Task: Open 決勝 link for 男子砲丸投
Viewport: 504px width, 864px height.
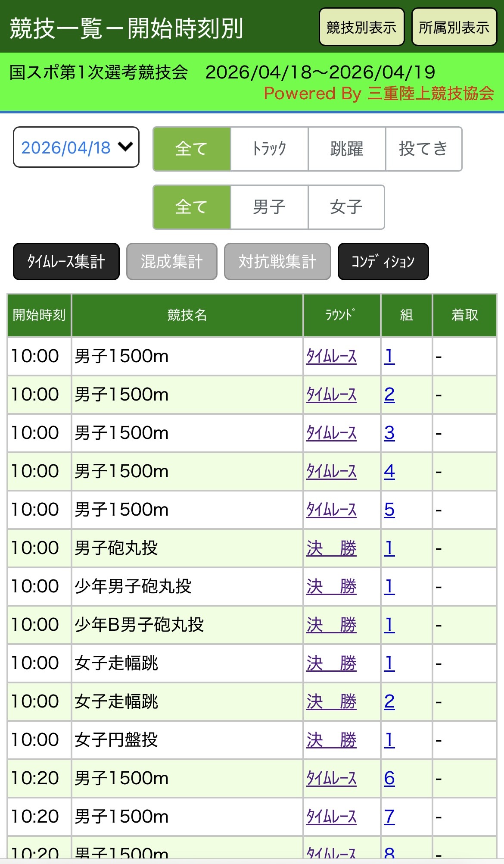Action: click(331, 548)
